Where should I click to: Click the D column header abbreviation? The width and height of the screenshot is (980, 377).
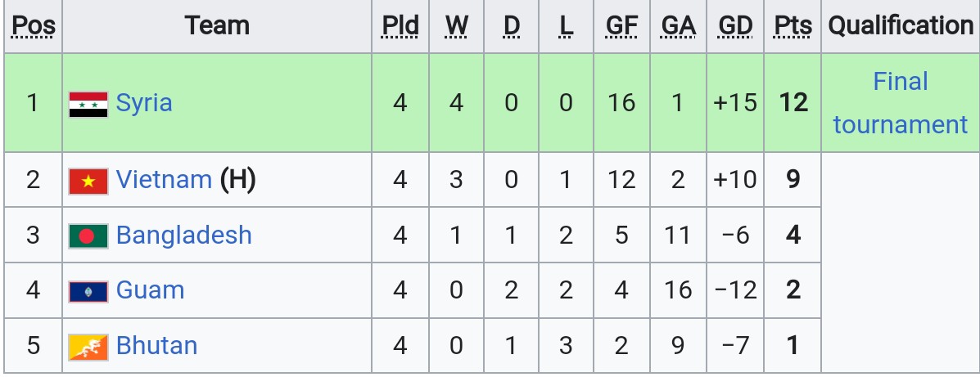point(511,26)
